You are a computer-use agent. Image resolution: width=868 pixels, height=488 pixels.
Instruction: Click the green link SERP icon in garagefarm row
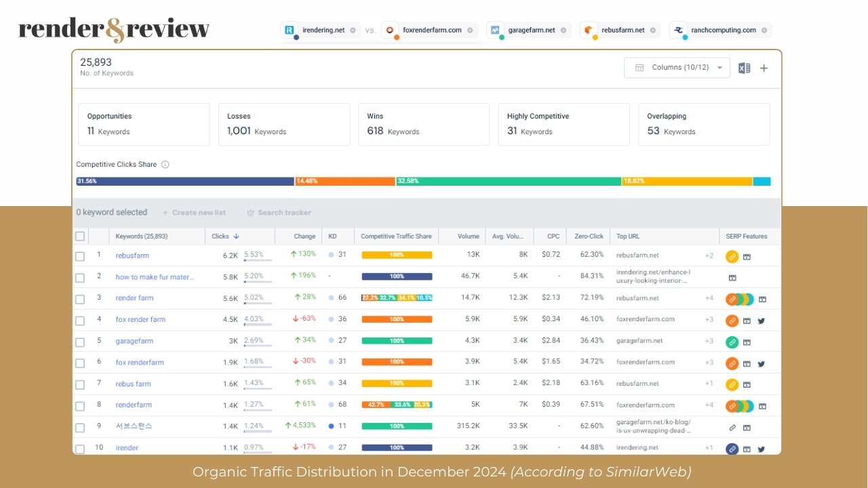(732, 342)
